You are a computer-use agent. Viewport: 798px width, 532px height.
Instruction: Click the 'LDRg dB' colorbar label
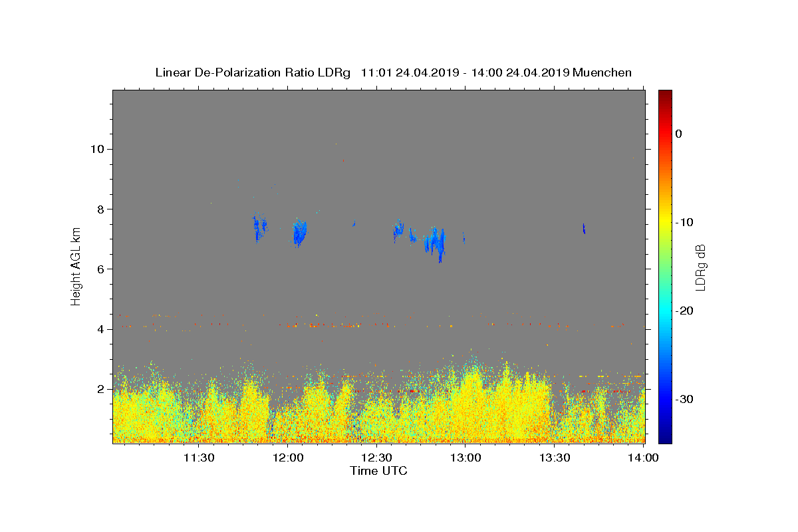(x=700, y=267)
